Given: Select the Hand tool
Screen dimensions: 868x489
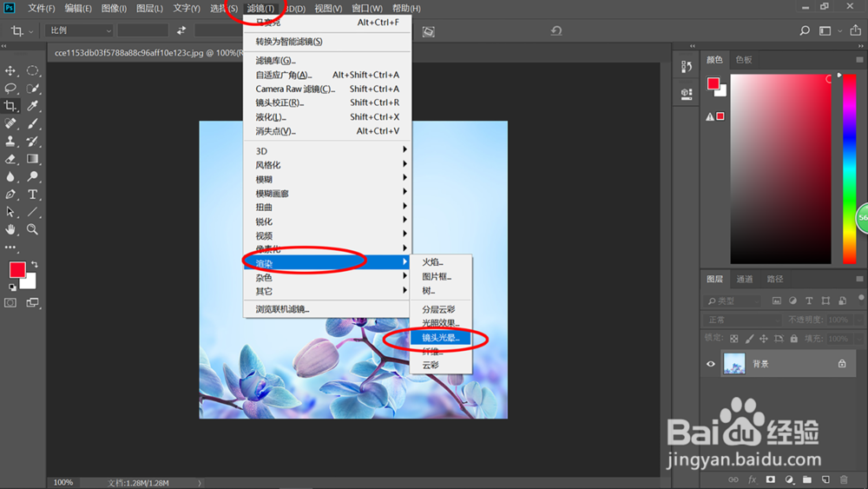Looking at the screenshot, I should click(10, 229).
